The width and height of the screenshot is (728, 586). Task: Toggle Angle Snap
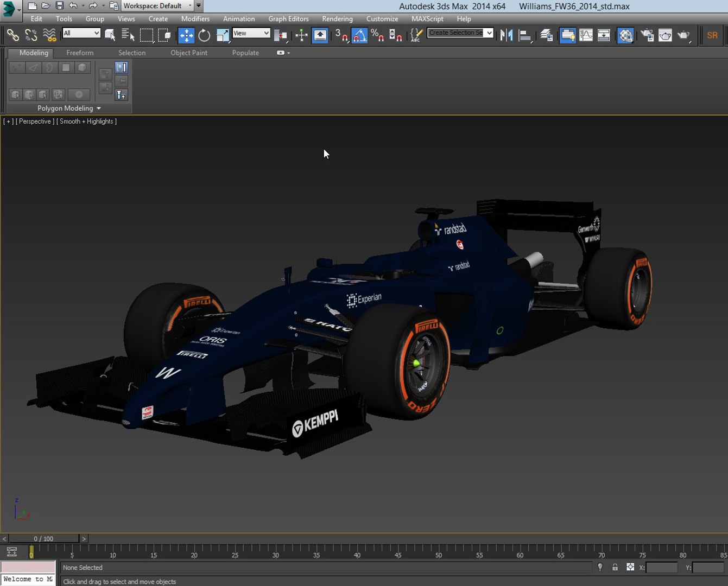(x=359, y=35)
